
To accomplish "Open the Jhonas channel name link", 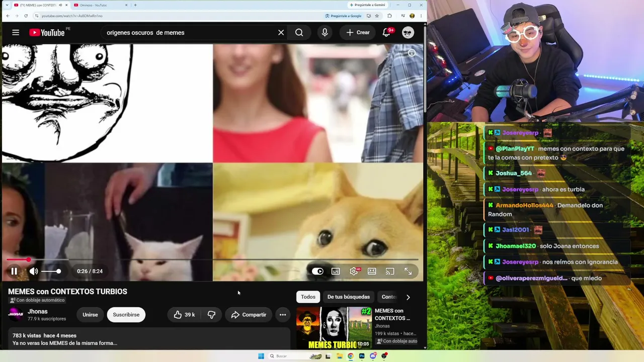I will coord(38,312).
